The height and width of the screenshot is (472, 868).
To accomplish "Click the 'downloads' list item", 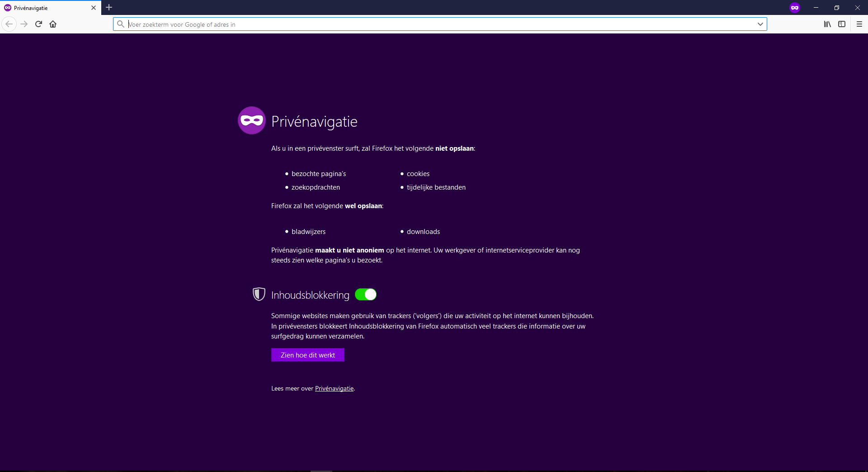I will [423, 232].
